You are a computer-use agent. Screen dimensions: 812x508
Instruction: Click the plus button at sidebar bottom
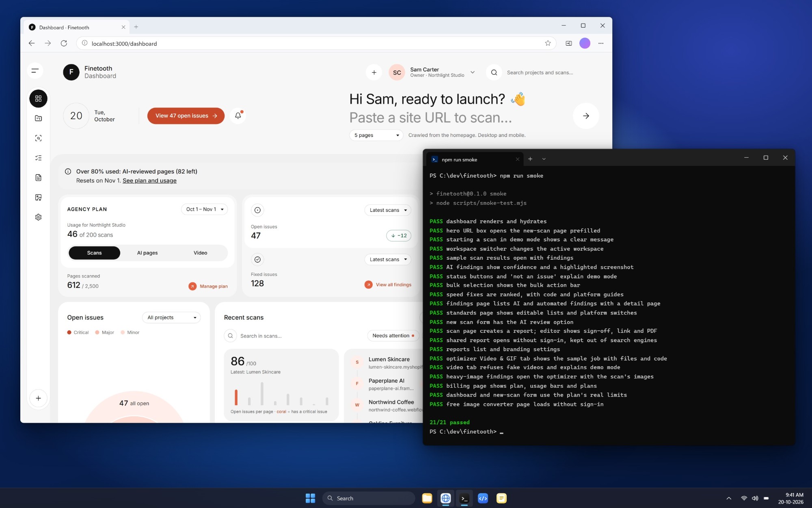tap(38, 398)
